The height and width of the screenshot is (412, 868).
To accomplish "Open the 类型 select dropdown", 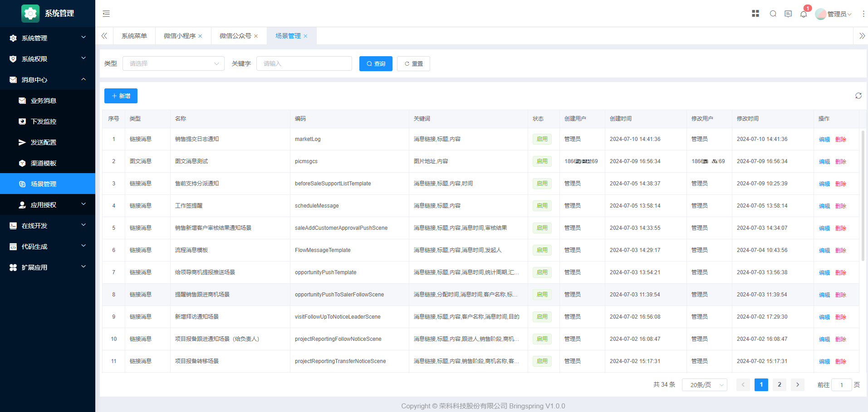I will 173,63.
